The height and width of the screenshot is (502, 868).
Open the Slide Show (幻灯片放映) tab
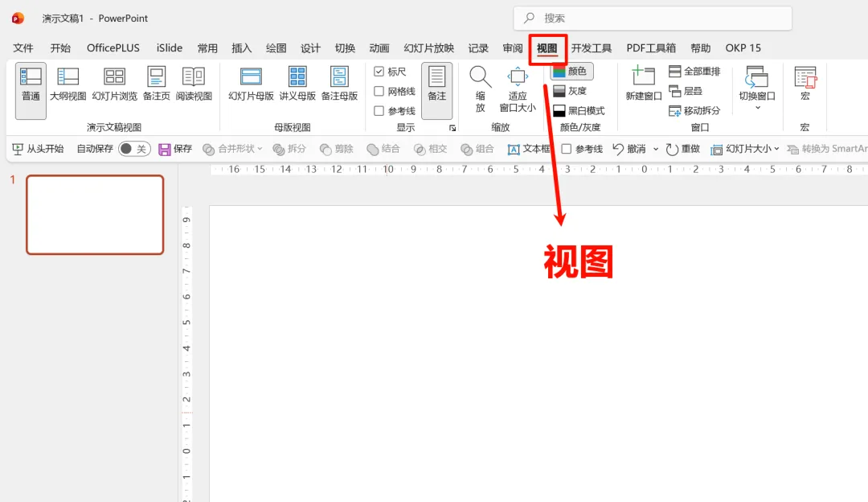pyautogui.click(x=429, y=48)
